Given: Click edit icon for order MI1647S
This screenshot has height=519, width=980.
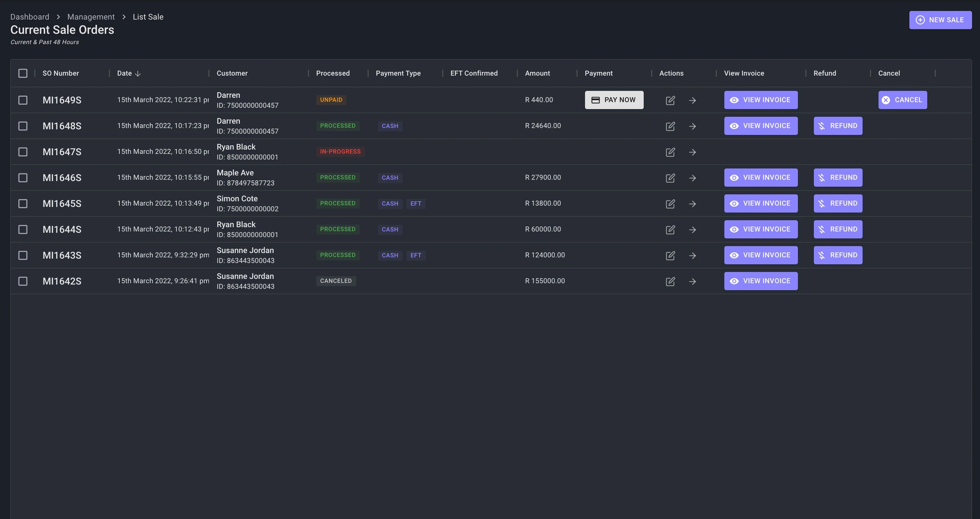Looking at the screenshot, I should coord(670,152).
